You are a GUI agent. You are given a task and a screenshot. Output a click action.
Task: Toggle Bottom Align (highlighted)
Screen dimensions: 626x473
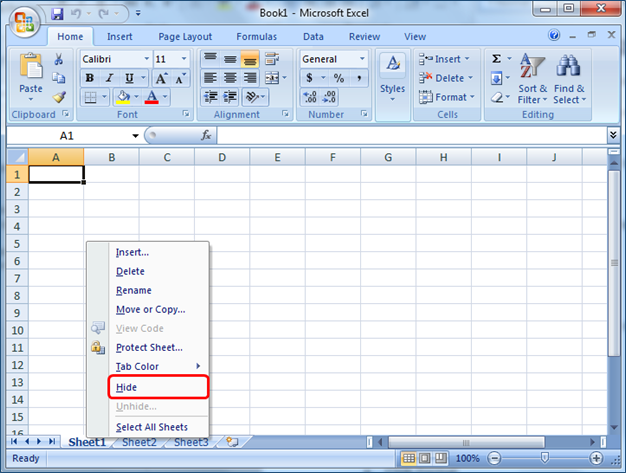[x=250, y=59]
